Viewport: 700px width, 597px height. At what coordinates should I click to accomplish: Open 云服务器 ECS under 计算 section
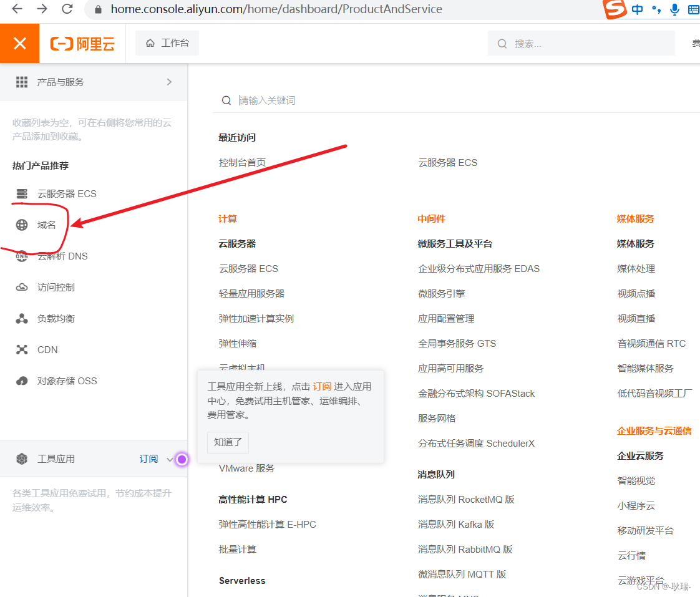pos(249,269)
